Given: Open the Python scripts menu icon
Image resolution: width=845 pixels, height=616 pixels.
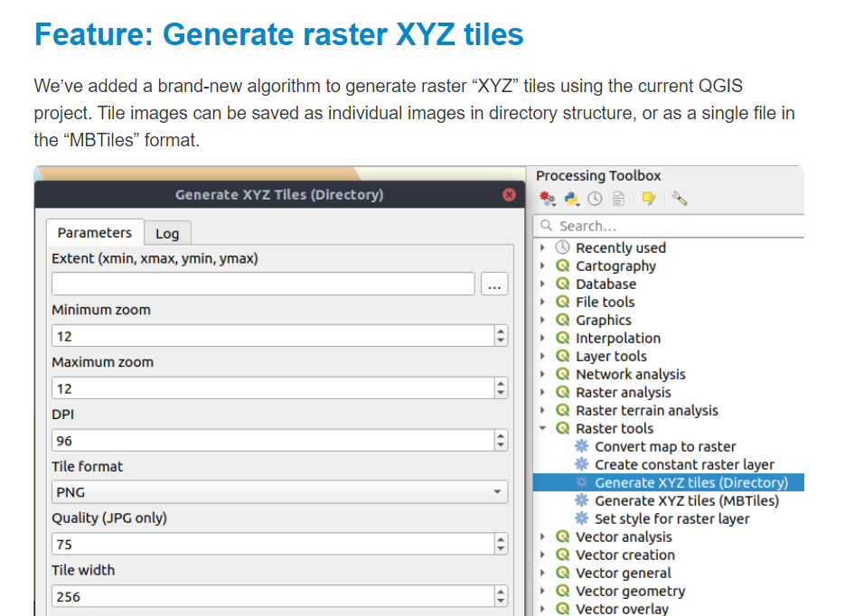Looking at the screenshot, I should coord(572,200).
